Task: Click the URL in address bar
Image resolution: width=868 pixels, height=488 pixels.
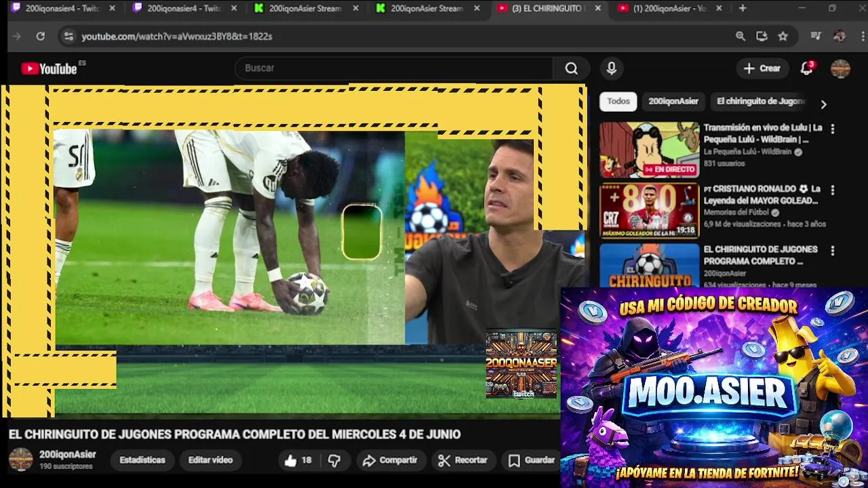Action: tap(177, 37)
